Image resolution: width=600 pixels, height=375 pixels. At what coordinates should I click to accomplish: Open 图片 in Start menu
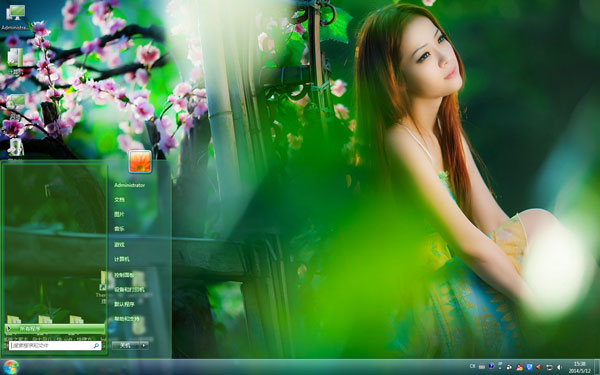click(x=119, y=214)
